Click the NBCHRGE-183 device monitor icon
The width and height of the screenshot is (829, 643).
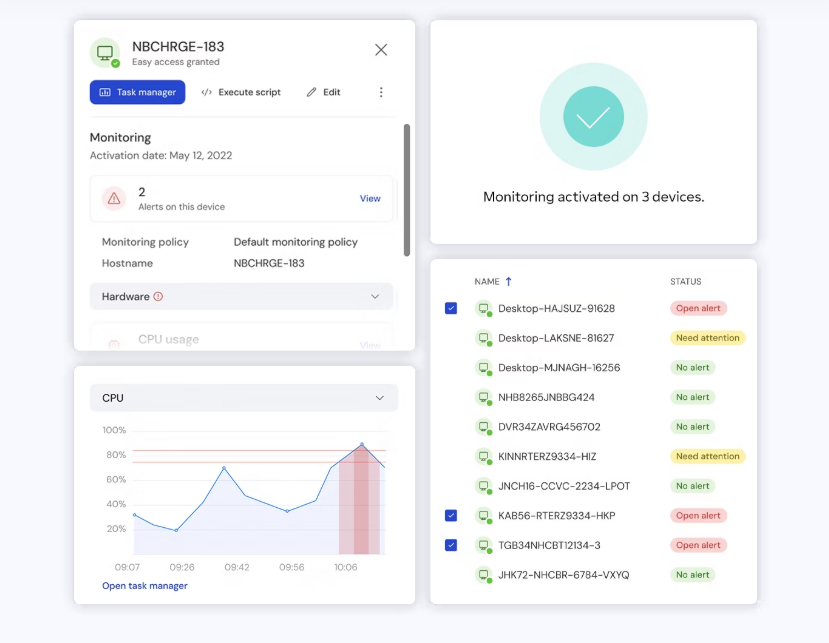pos(104,52)
